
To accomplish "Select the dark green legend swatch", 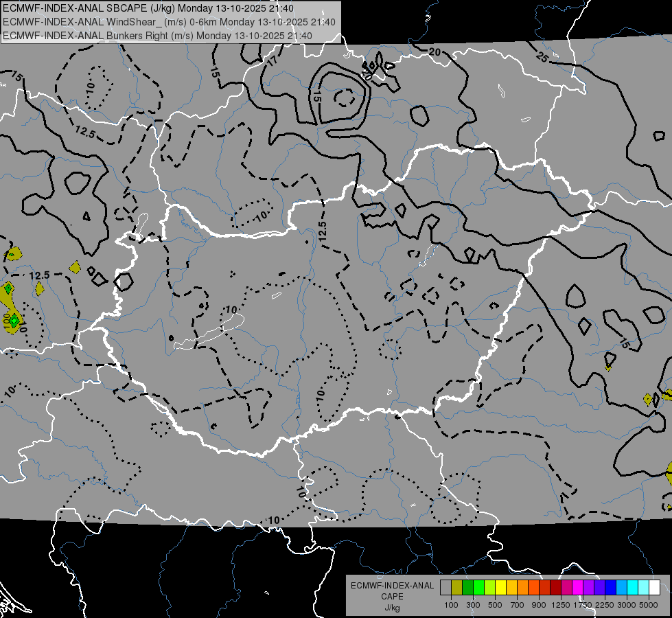I will 467,588.
